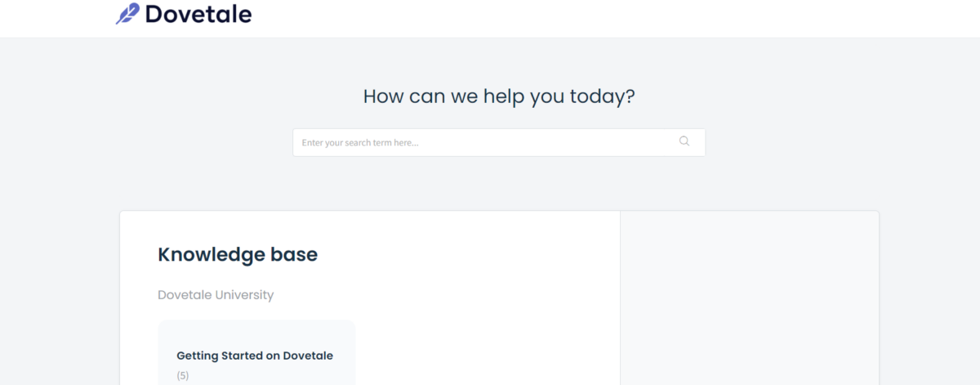Click the 'How can we help you today?' heading
980x385 pixels.
tap(499, 96)
